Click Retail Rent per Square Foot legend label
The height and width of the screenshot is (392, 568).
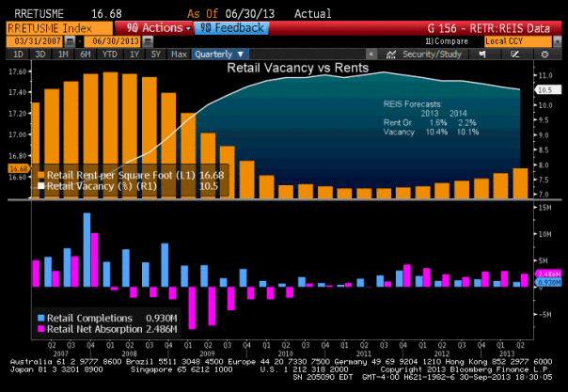pyautogui.click(x=121, y=175)
